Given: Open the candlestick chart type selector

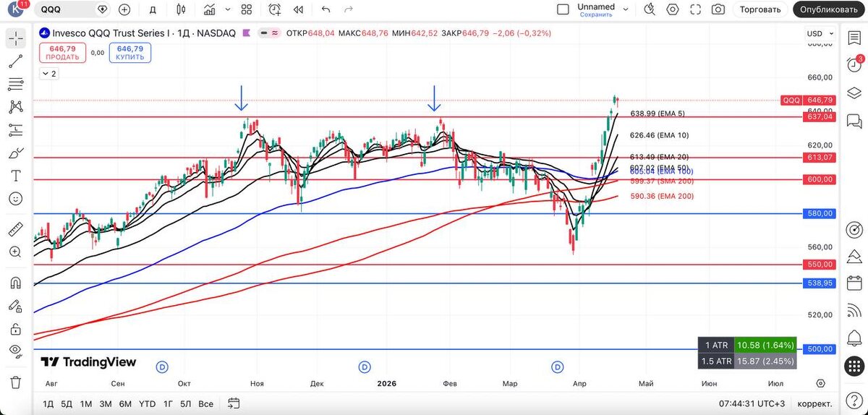Looking at the screenshot, I should click(x=180, y=9).
